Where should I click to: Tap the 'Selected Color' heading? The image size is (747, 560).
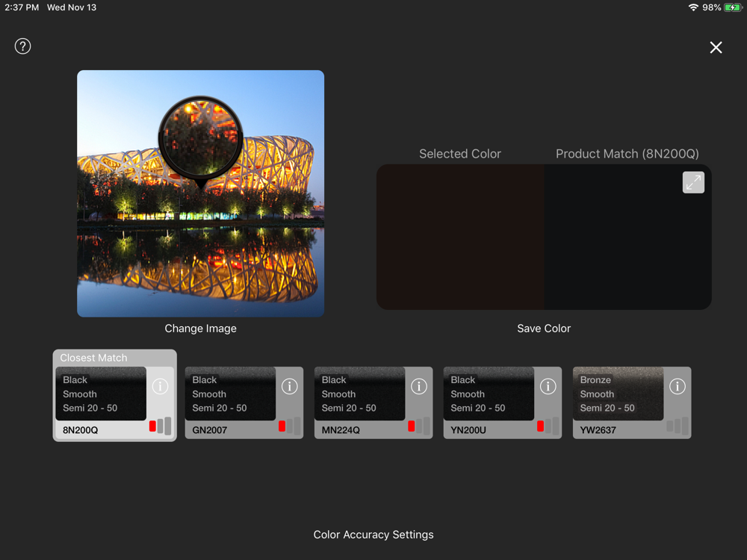pyautogui.click(x=460, y=154)
